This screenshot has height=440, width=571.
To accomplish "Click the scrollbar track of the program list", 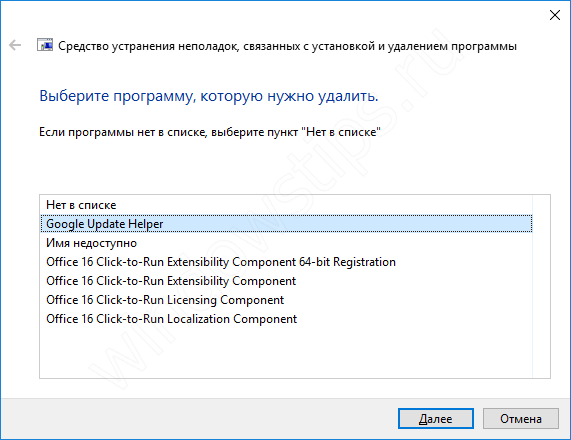I will pos(541,286).
